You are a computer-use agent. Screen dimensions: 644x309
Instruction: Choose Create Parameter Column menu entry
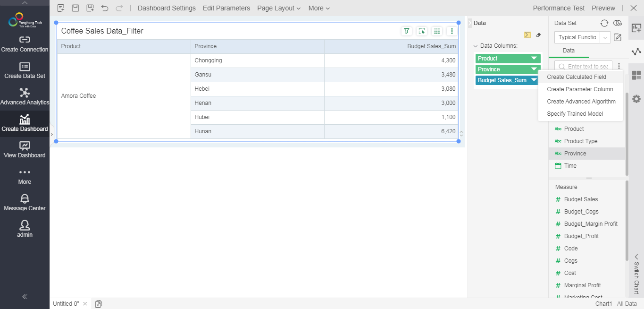[580, 89]
